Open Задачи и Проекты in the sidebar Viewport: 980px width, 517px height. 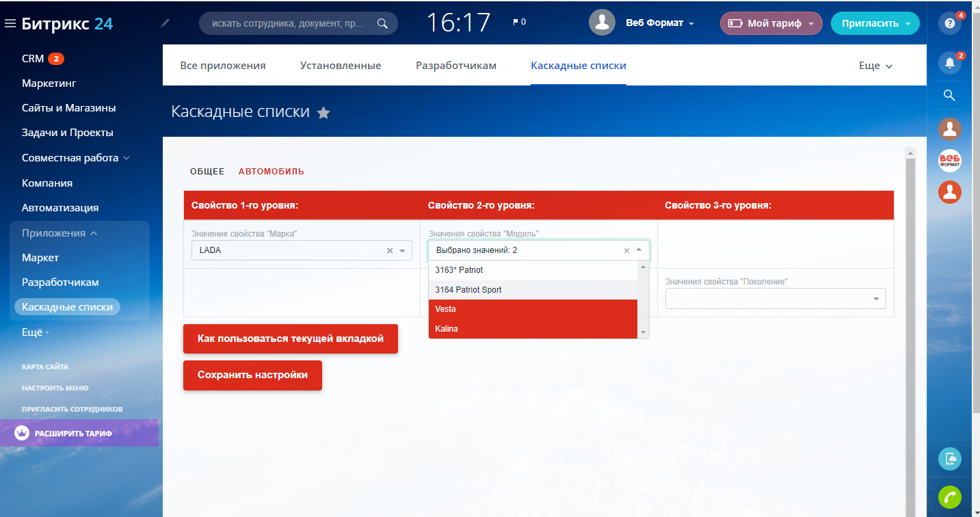[x=68, y=133]
